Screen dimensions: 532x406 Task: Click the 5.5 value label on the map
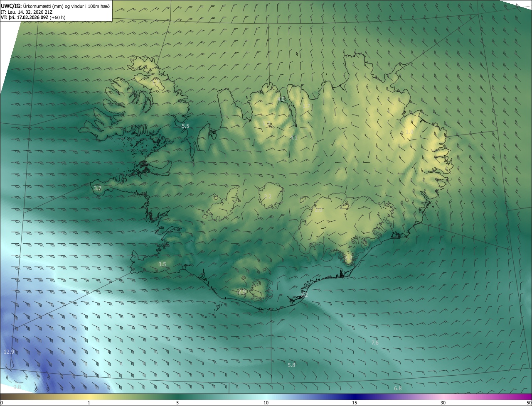pyautogui.click(x=185, y=126)
